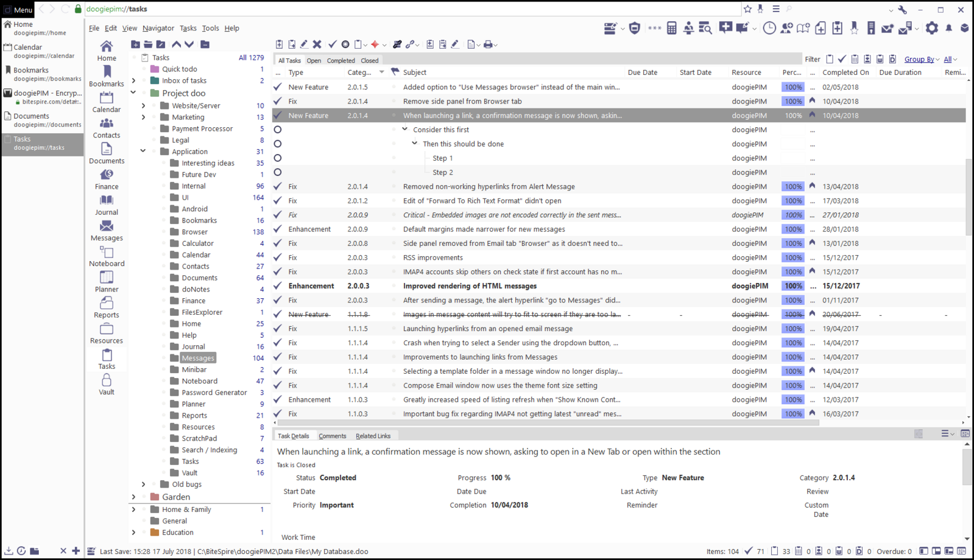Screen dimensions: 974x560
Task: Collapse 'Consider this first' subtask chevron
Action: (405, 129)
